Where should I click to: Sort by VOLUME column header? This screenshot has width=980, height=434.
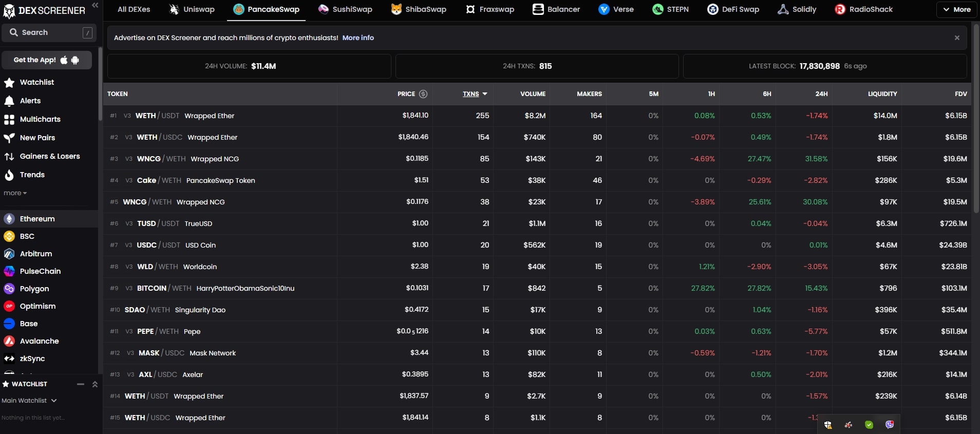(533, 94)
